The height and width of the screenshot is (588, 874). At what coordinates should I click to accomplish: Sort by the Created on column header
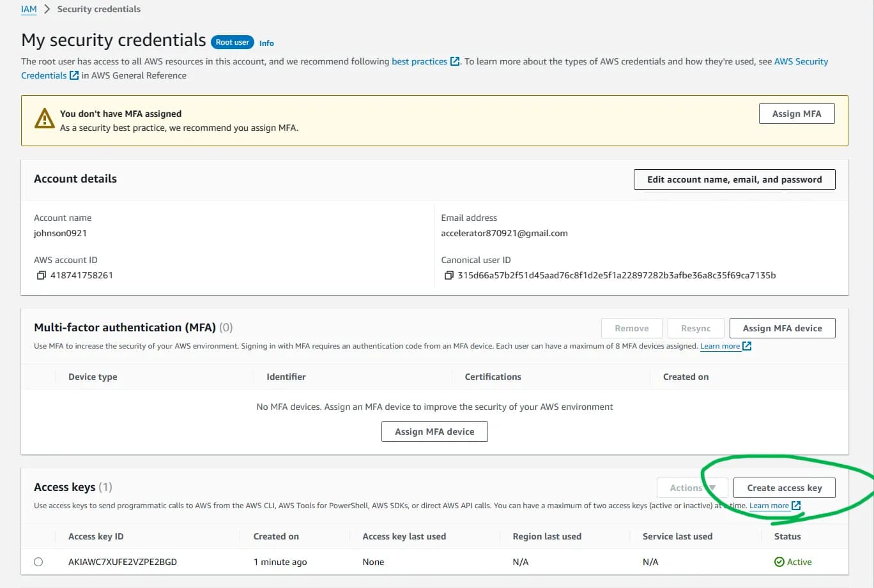click(275, 536)
